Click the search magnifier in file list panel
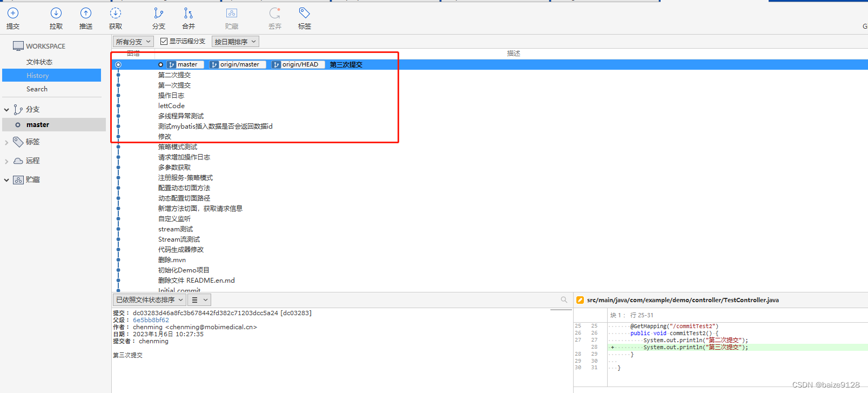This screenshot has width=868, height=393. click(x=564, y=299)
